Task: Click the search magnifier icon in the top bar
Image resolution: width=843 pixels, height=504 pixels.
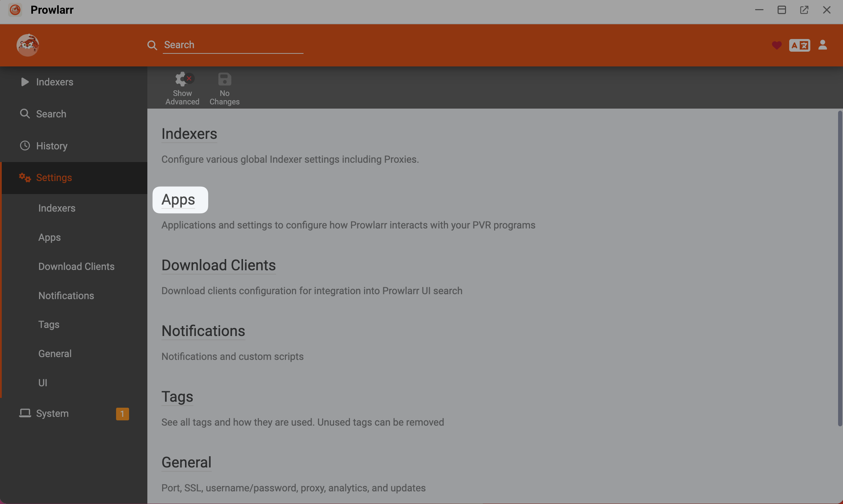Action: [152, 45]
